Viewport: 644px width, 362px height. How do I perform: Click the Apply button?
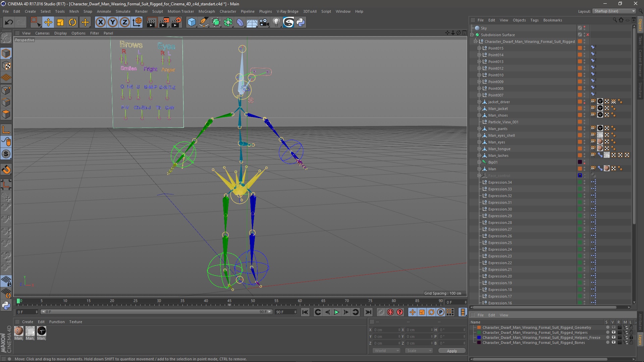point(452,351)
